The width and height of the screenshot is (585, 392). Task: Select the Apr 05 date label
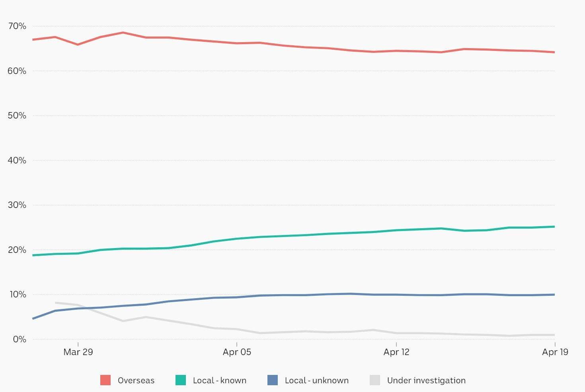click(237, 352)
